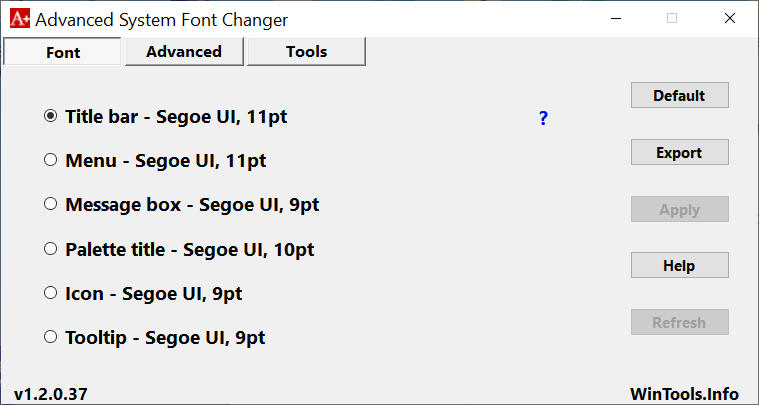Open Help using the Help button
This screenshot has height=405, width=759.
tap(679, 266)
